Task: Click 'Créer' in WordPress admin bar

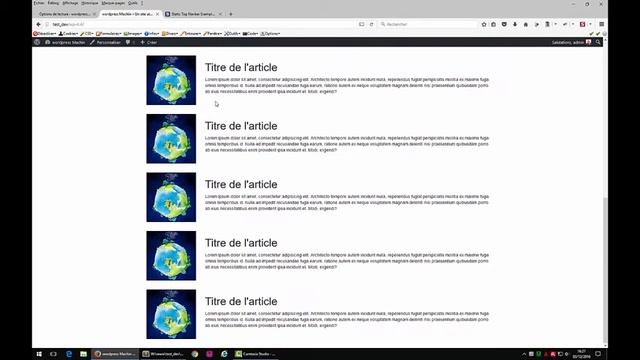Action: pyautogui.click(x=149, y=42)
